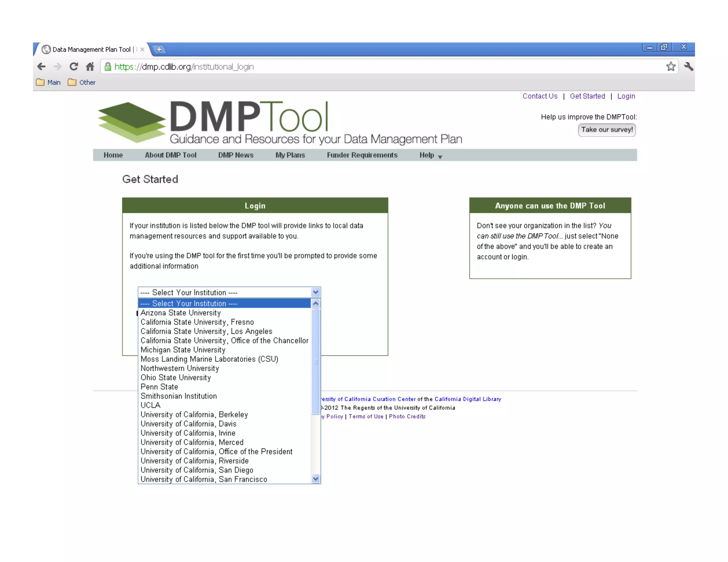Open the Contact Us link
Screen dimensions: 728x562
pyautogui.click(x=540, y=96)
